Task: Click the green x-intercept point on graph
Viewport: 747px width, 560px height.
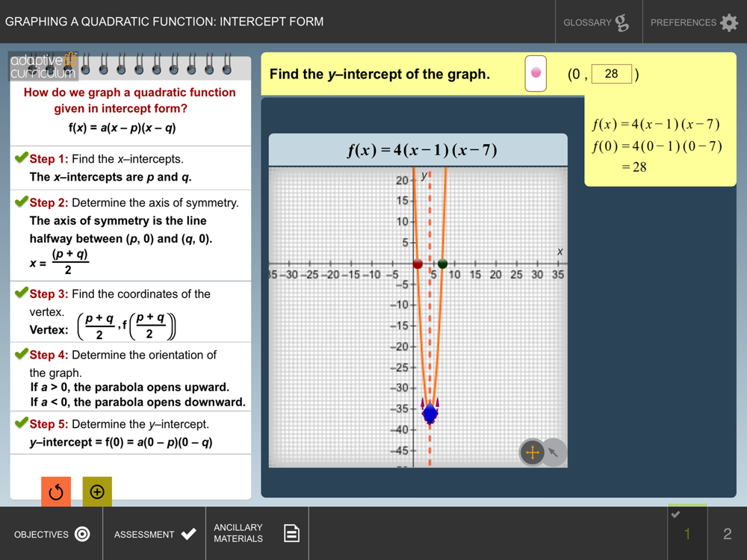Action: pos(442,264)
